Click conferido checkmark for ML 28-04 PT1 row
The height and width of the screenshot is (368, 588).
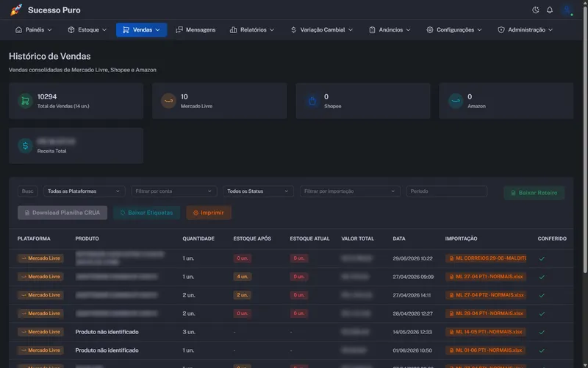pos(542,314)
